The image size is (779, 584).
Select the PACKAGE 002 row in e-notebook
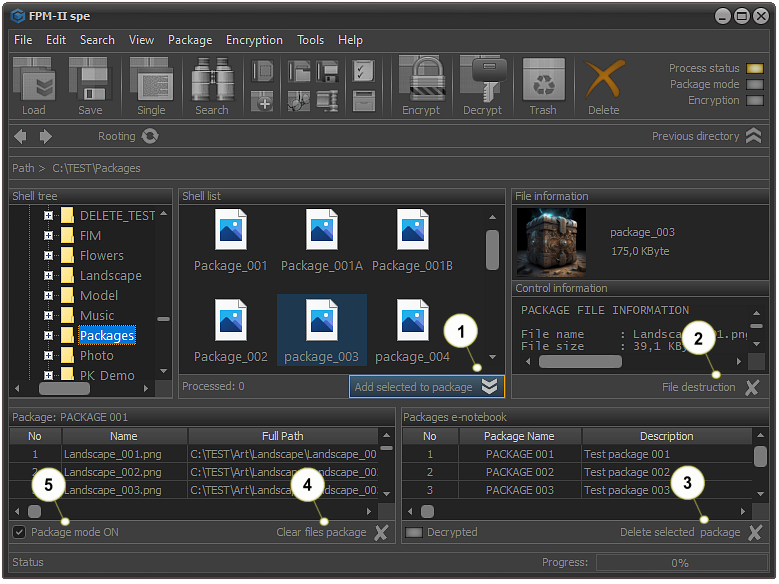(x=579, y=472)
